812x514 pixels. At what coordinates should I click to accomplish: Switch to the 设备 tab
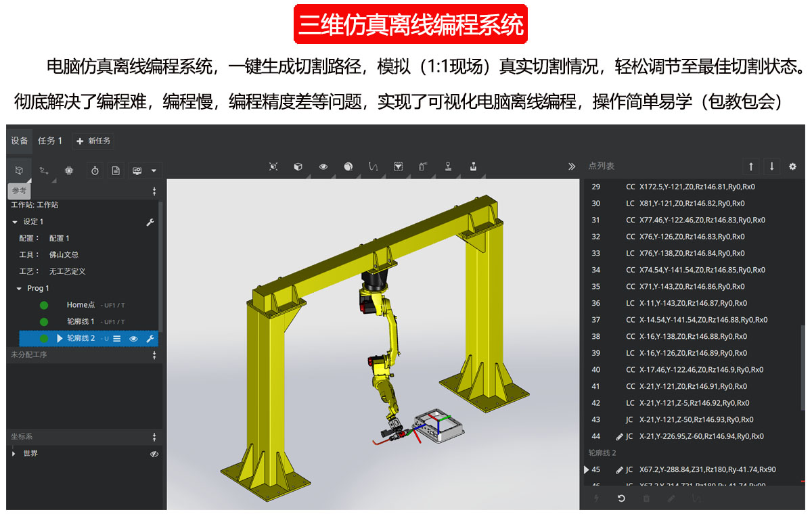[20, 141]
